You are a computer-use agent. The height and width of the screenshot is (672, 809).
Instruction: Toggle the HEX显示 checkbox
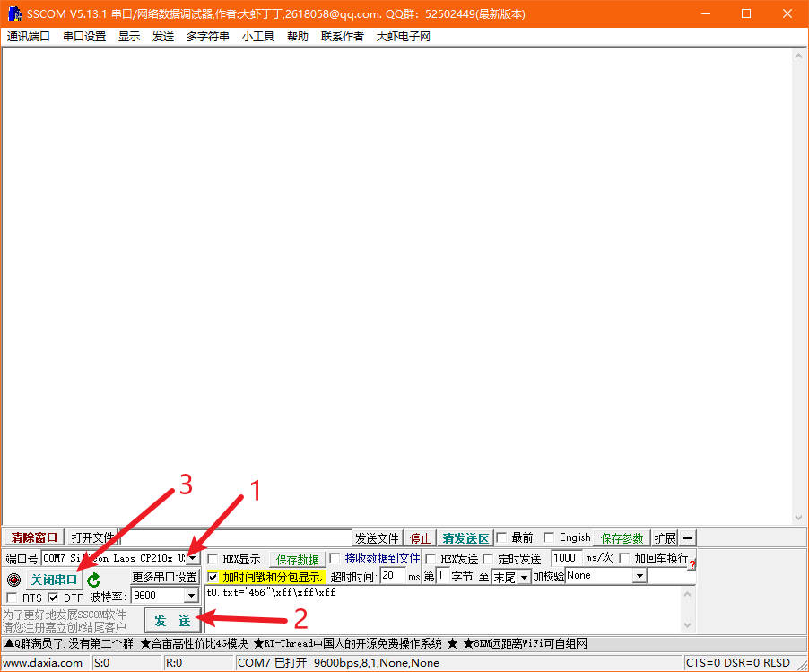tap(213, 559)
